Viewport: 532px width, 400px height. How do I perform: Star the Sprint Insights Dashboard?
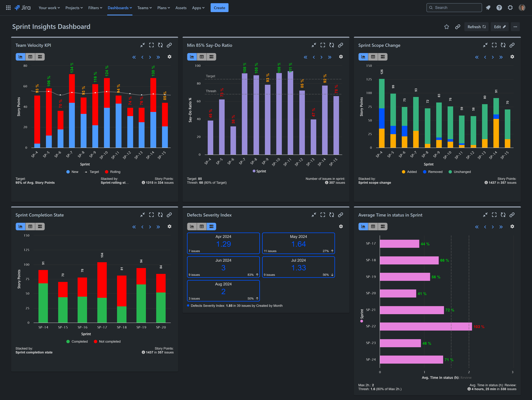pos(447,27)
